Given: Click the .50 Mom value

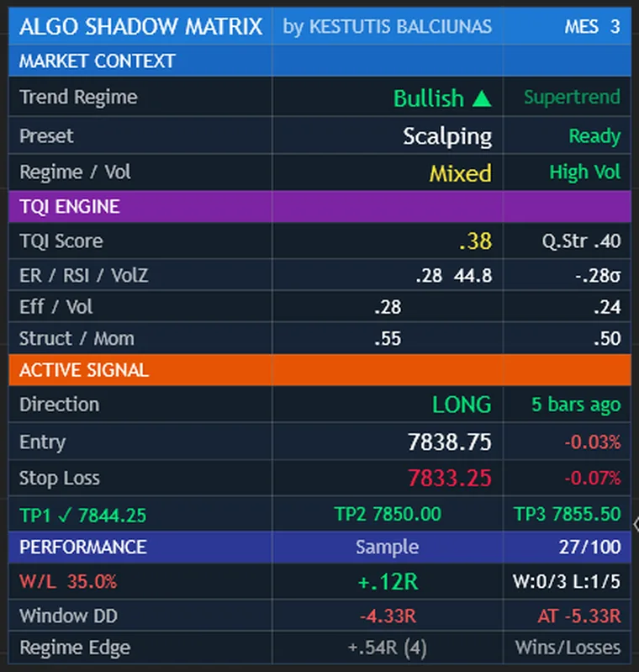Looking at the screenshot, I should pyautogui.click(x=607, y=339).
